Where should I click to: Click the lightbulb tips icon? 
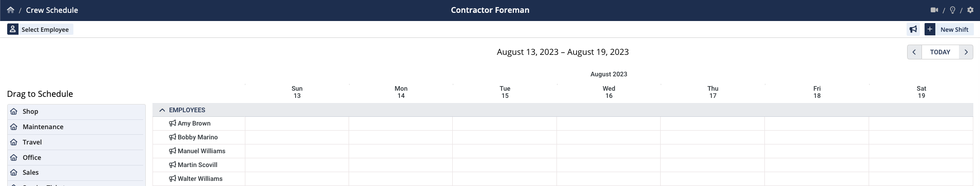[x=952, y=10]
